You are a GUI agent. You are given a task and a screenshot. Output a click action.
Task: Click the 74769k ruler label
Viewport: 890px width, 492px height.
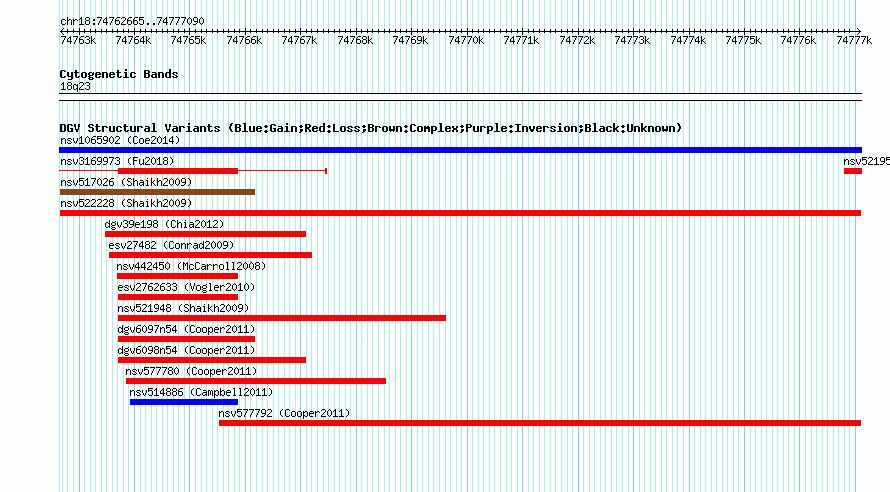410,41
